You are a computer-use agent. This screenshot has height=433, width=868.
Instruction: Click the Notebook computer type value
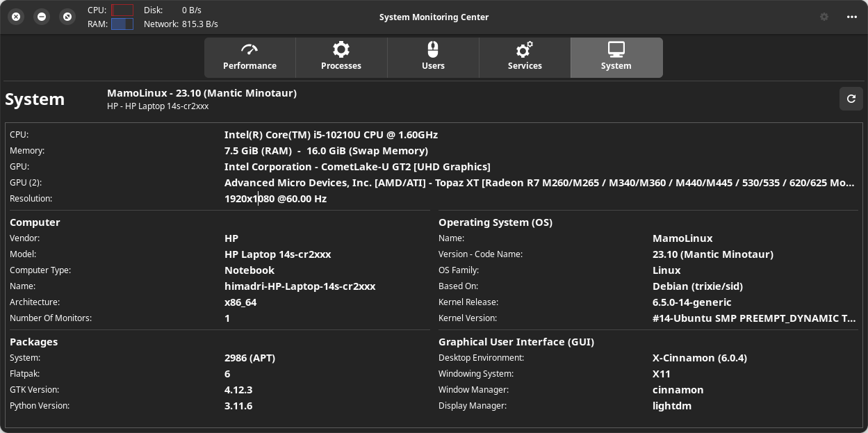[x=249, y=270]
